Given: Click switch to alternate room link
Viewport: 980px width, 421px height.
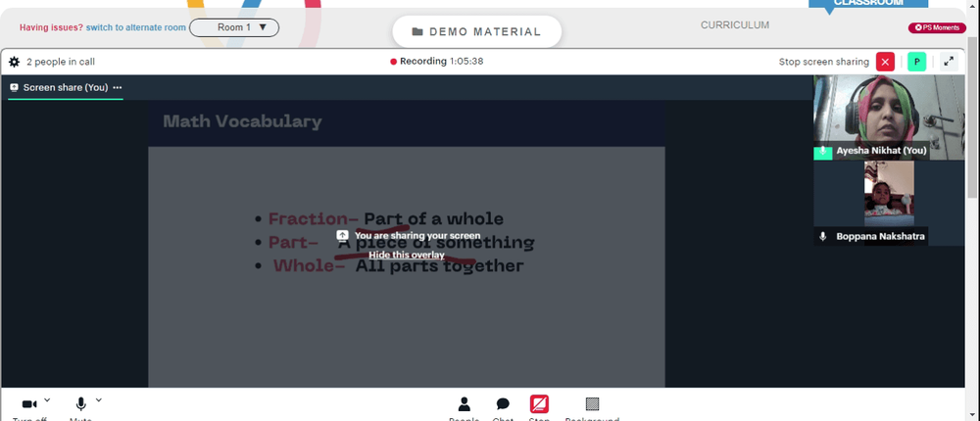Looking at the screenshot, I should [x=135, y=27].
